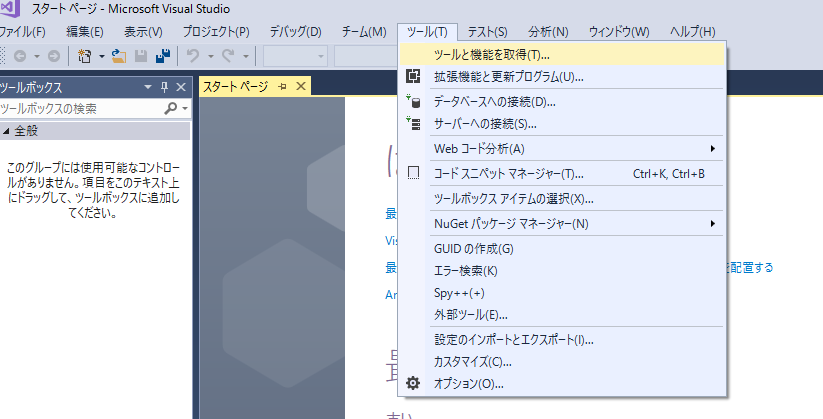823x419 pixels.
Task: Open the solution configurations combo box
Action: pos(296,56)
